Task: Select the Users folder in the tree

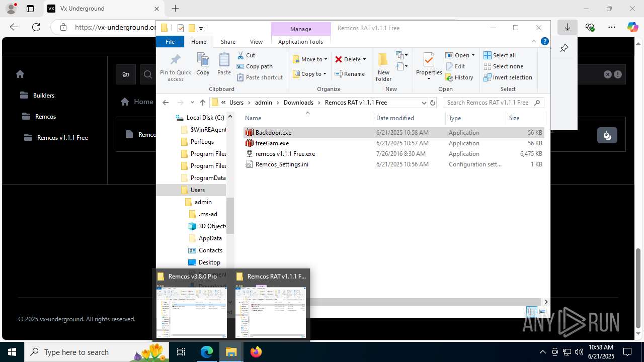Action: [193, 190]
